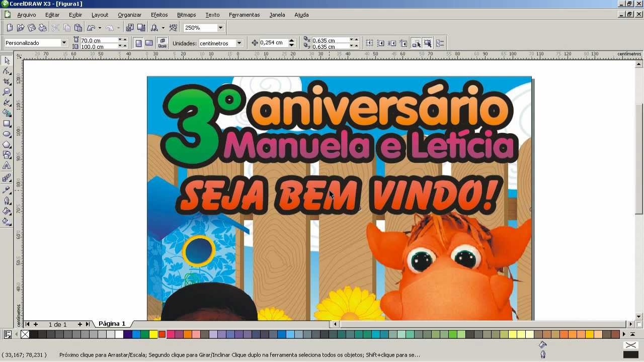This screenshot has height=362, width=644.
Task: Open the Bitmaps menu
Action: click(186, 15)
